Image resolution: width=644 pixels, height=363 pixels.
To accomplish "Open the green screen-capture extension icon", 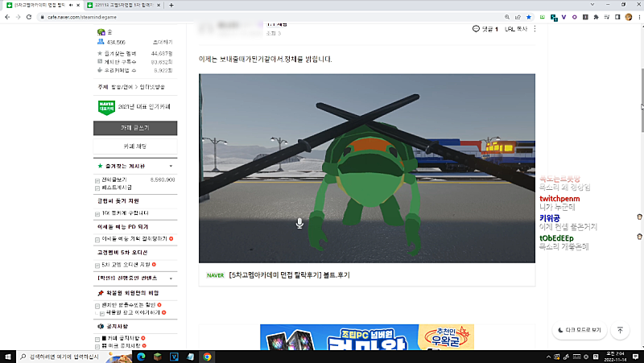I will [542, 17].
